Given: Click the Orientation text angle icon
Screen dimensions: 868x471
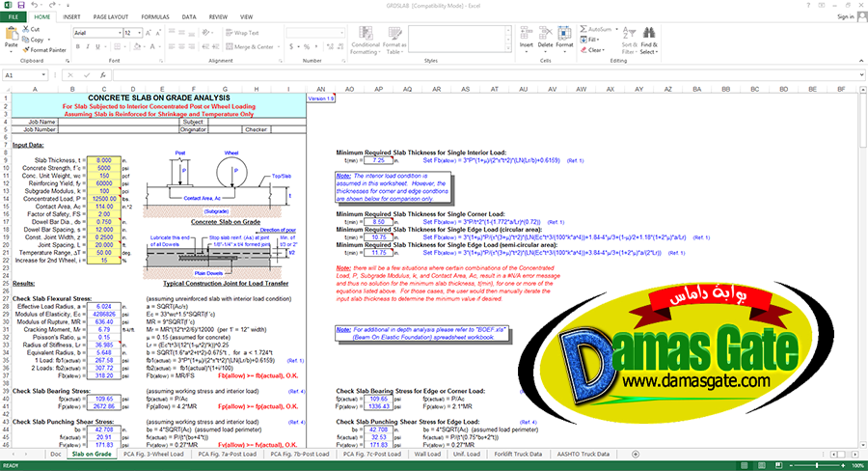Looking at the screenshot, I should tap(207, 33).
